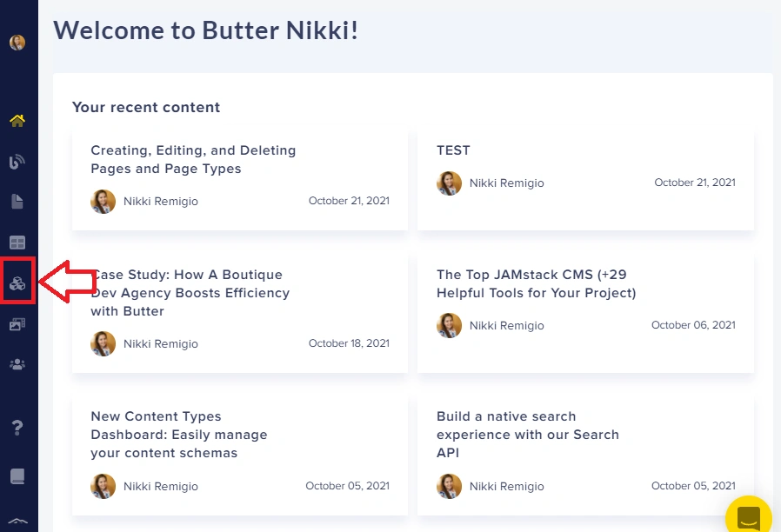Click the account avatar in sidebar top
781x532 pixels.
tap(17, 43)
